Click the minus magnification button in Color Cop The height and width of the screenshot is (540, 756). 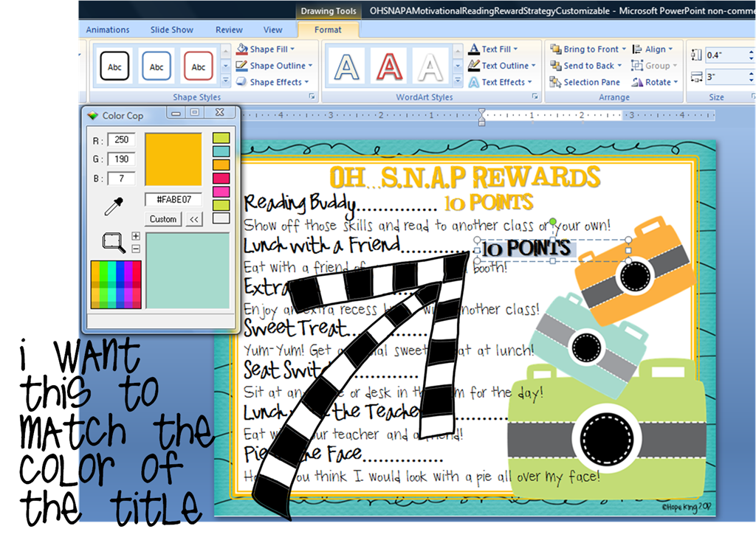[x=136, y=249]
